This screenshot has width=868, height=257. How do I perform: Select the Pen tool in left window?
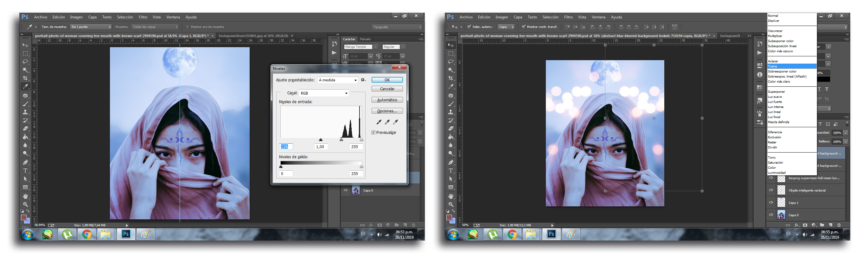pos(26,162)
